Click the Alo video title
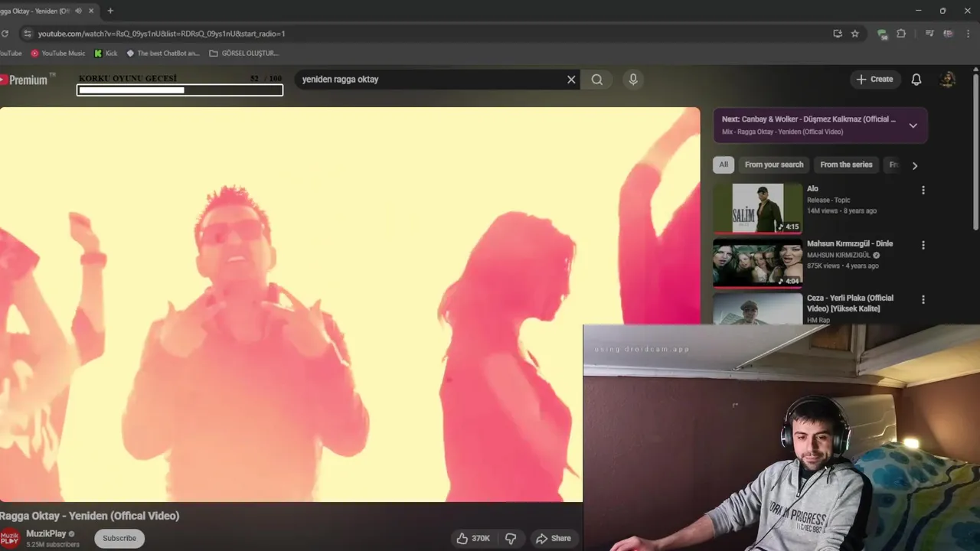This screenshot has width=980, height=551. coord(812,188)
